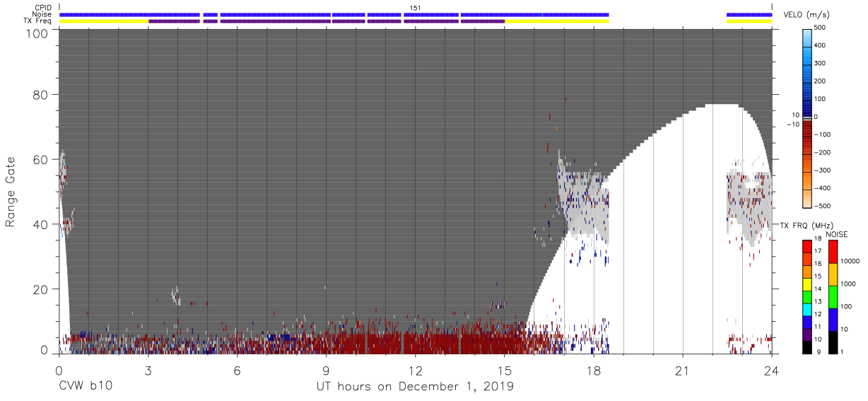Click x-axis tick label 9
The height and width of the screenshot is (401, 868).
pyautogui.click(x=326, y=370)
